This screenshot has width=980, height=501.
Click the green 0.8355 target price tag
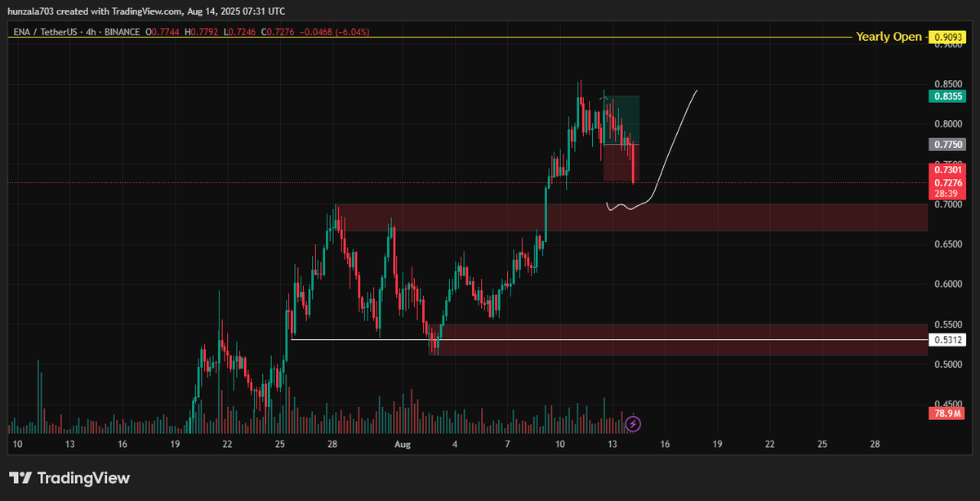pos(947,96)
